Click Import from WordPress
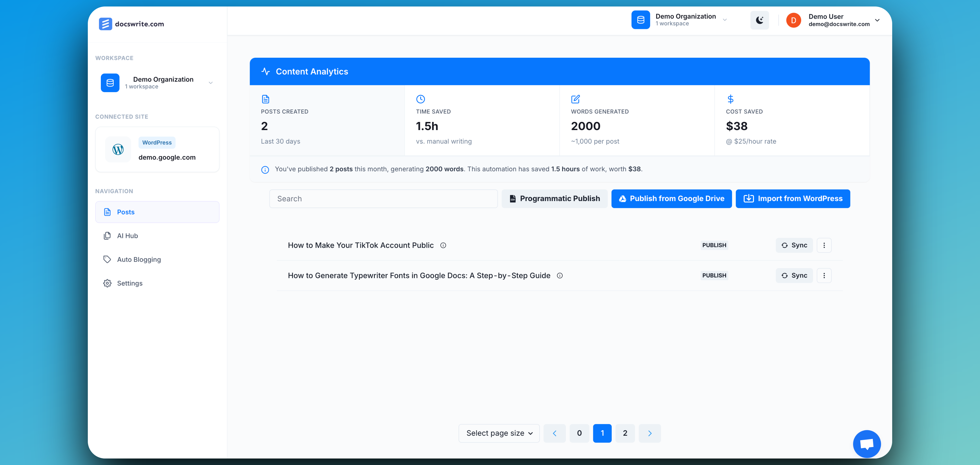 [x=793, y=198]
